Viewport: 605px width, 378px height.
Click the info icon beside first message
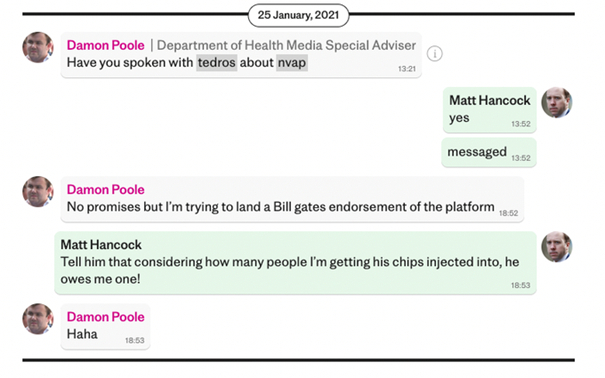[x=434, y=54]
